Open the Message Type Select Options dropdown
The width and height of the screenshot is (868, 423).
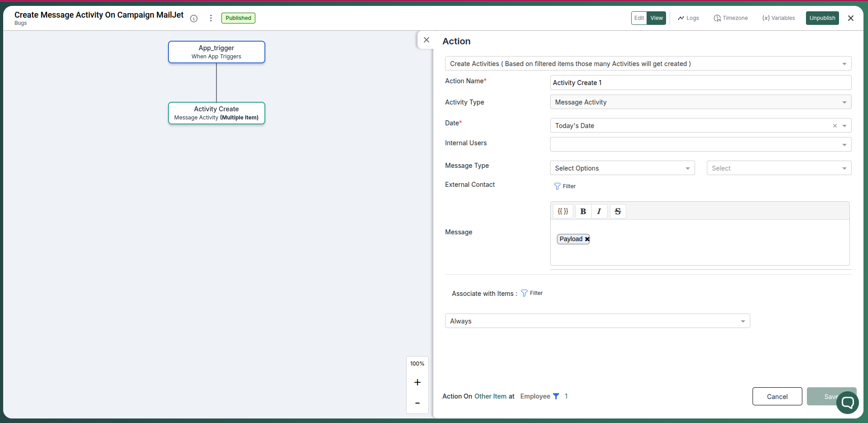point(622,168)
